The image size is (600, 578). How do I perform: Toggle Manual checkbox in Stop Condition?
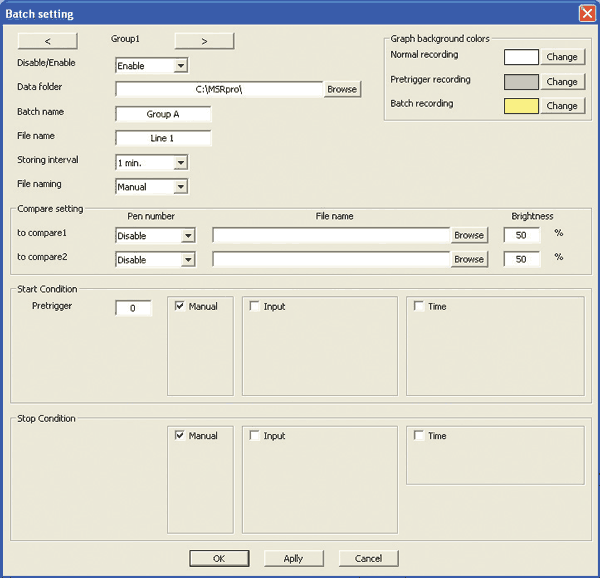180,436
